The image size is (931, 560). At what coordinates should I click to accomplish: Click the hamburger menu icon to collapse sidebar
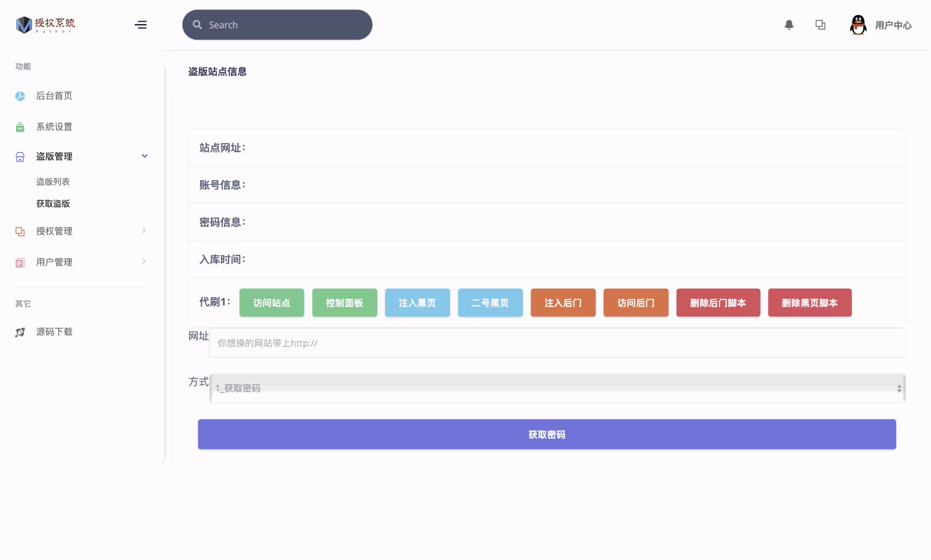(x=140, y=25)
